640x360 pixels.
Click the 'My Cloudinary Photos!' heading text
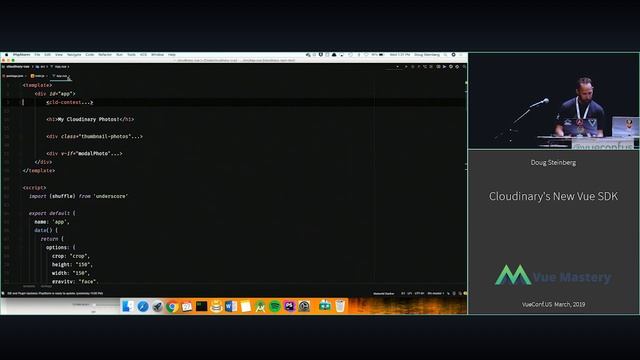[x=89, y=120]
